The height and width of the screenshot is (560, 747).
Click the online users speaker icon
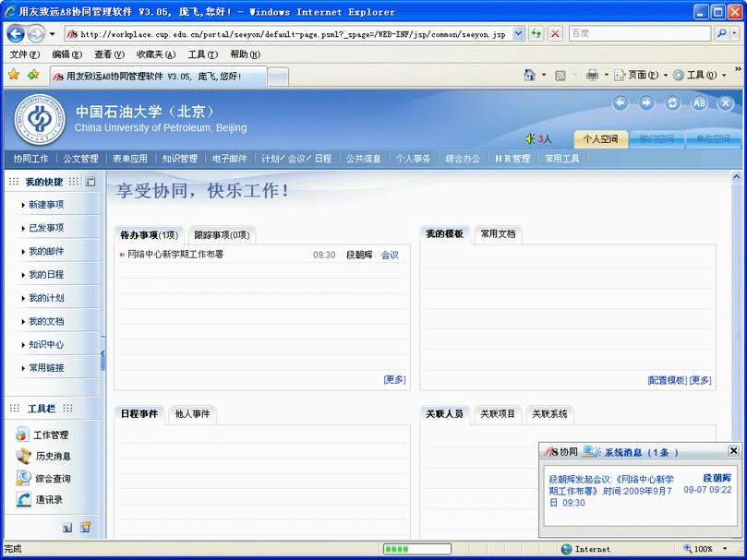coord(530,139)
